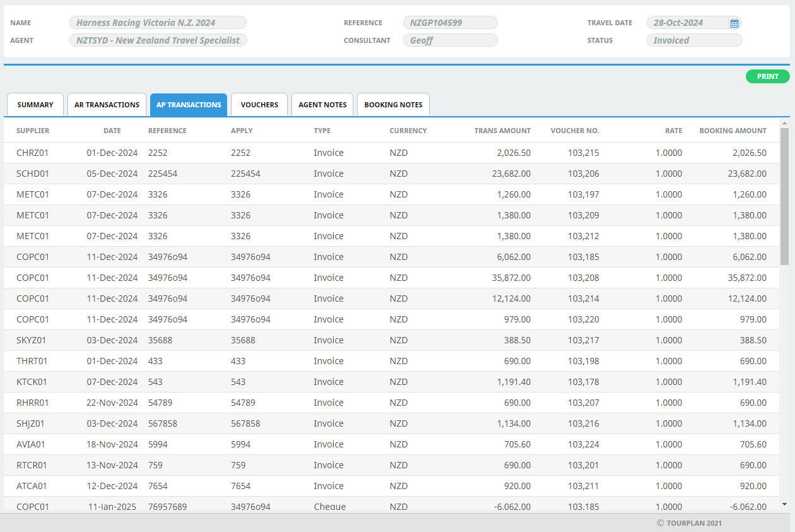The height and width of the screenshot is (532, 795).
Task: Go to the Vouchers tab
Action: 259,105
